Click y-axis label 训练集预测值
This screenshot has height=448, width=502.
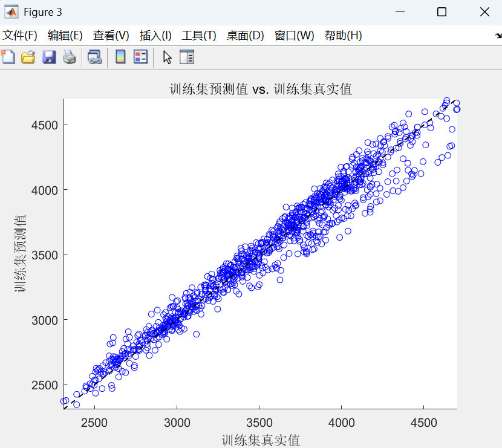[x=20, y=253]
